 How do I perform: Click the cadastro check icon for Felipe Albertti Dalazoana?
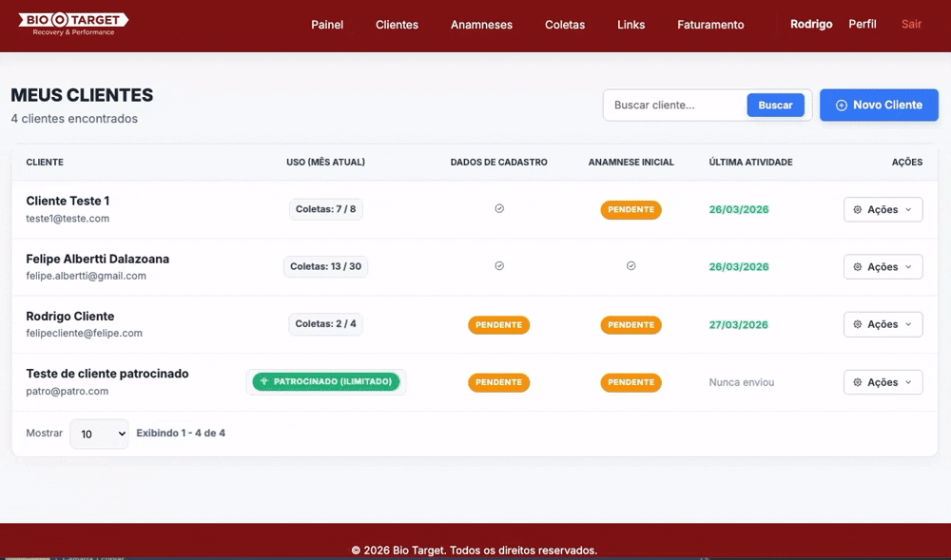pyautogui.click(x=498, y=266)
